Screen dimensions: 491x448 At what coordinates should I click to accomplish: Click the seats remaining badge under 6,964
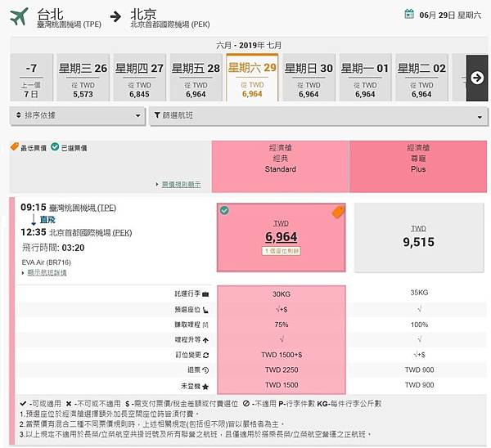[282, 251]
